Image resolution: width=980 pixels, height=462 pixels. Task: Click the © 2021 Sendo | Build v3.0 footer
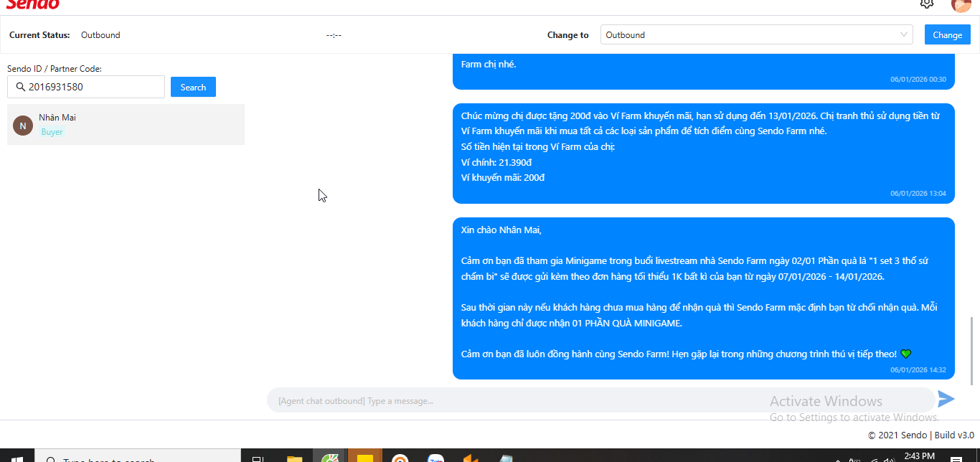[x=920, y=435]
